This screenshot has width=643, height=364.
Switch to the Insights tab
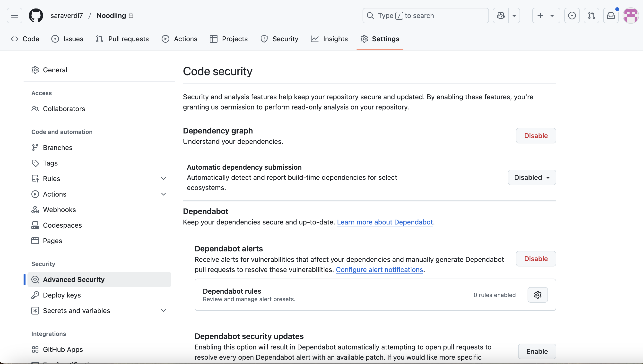329,39
